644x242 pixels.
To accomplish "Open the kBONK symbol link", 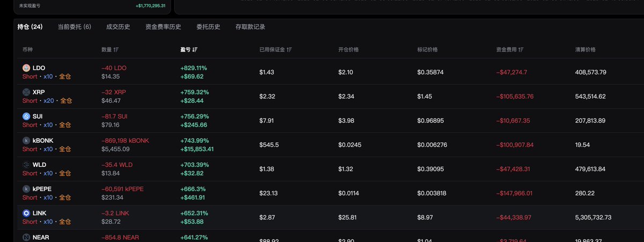I will coord(43,141).
